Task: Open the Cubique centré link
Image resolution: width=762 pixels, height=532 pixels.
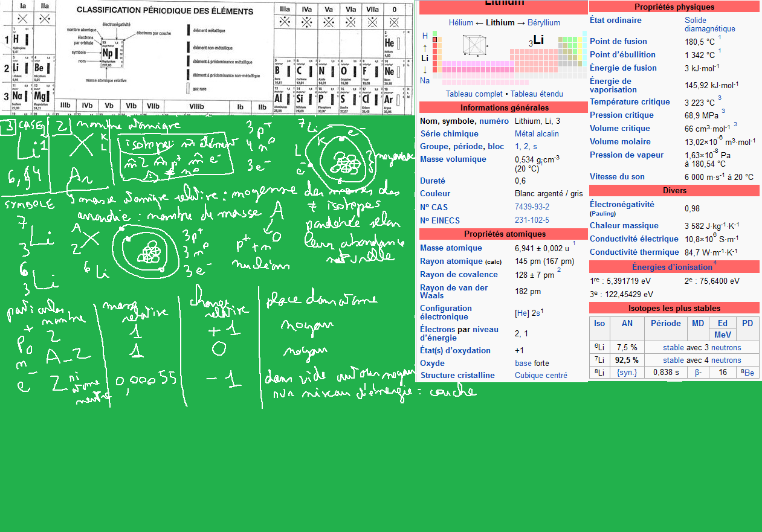Action: coord(541,375)
